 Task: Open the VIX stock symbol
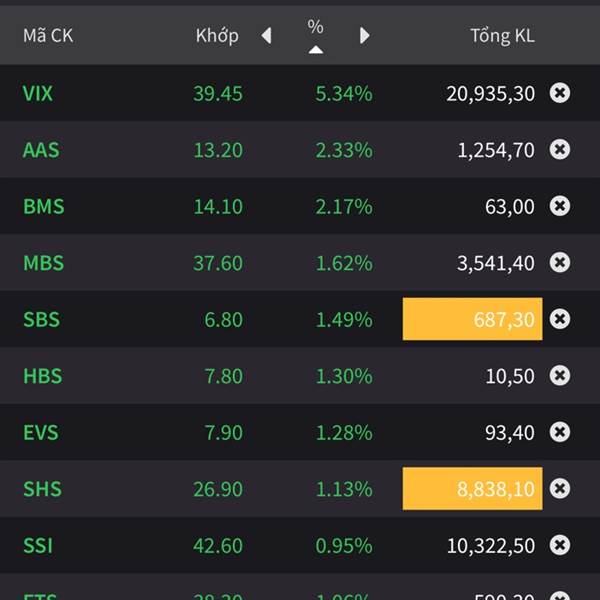point(38,93)
